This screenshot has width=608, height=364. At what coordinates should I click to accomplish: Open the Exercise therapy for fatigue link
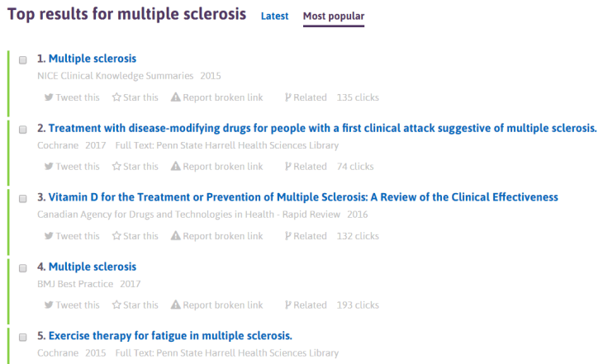click(x=170, y=336)
